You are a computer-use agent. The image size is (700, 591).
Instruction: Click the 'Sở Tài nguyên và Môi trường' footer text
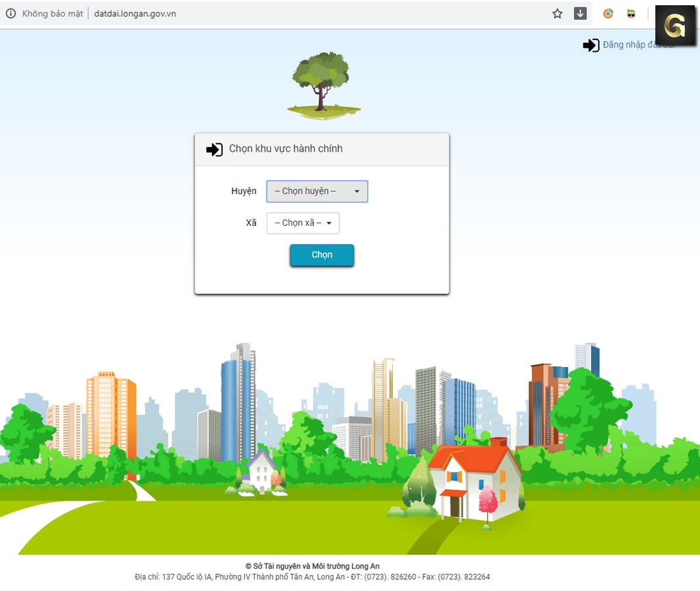pyautogui.click(x=312, y=566)
